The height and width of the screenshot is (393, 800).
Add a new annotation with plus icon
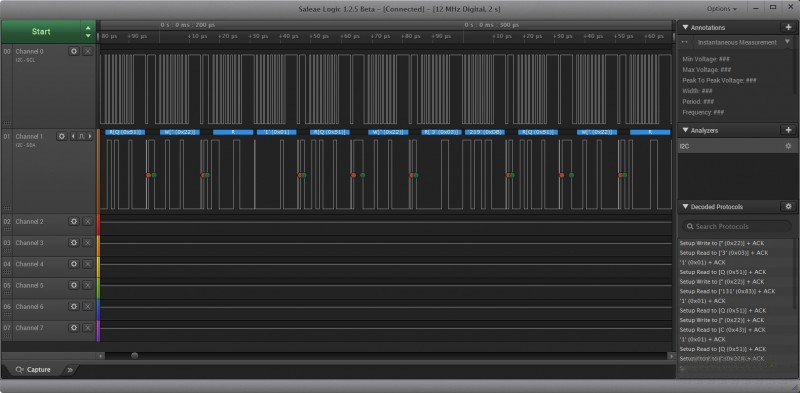(788, 28)
